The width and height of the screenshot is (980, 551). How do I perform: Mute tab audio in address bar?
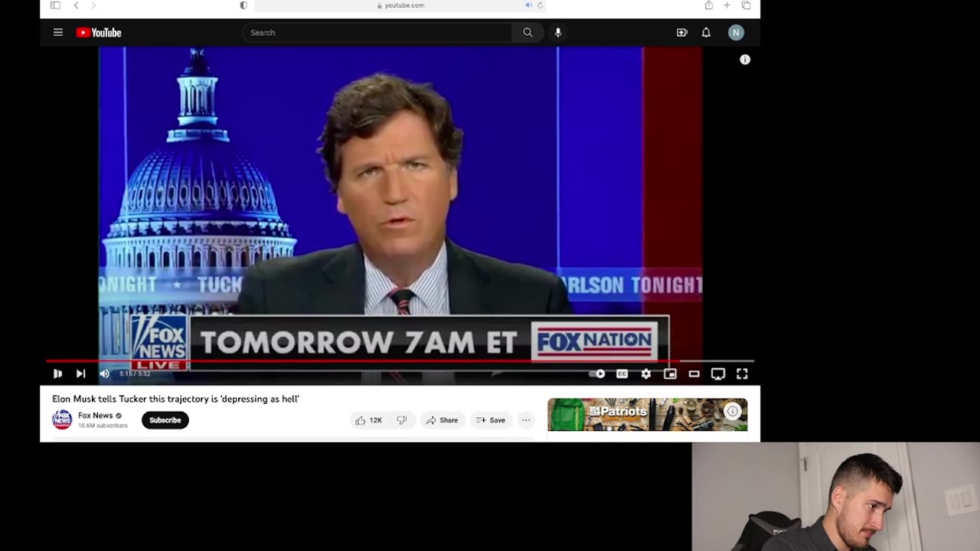pos(528,5)
